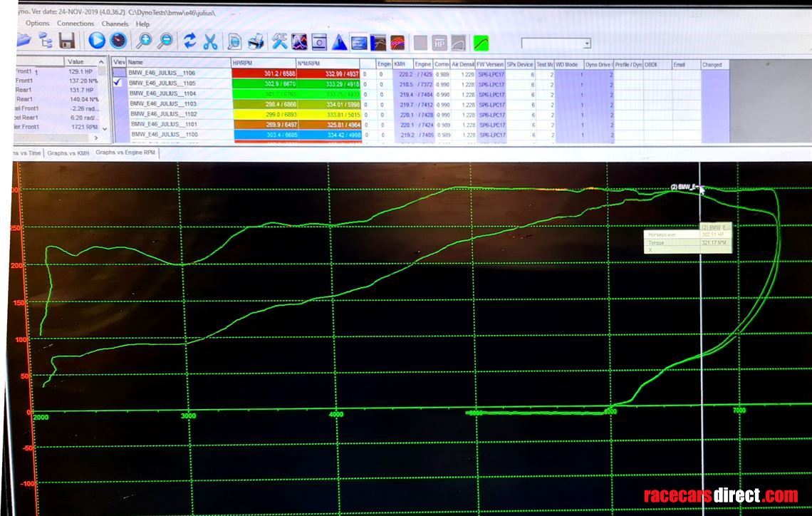Screen dimensions: 812x516
Task: Open the gauge dial icon
Action: click(x=118, y=41)
